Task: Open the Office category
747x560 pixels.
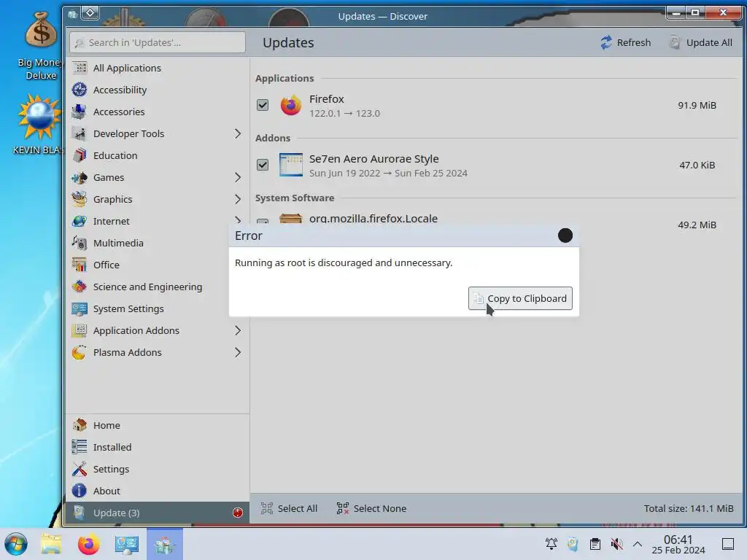Action: coord(158,265)
